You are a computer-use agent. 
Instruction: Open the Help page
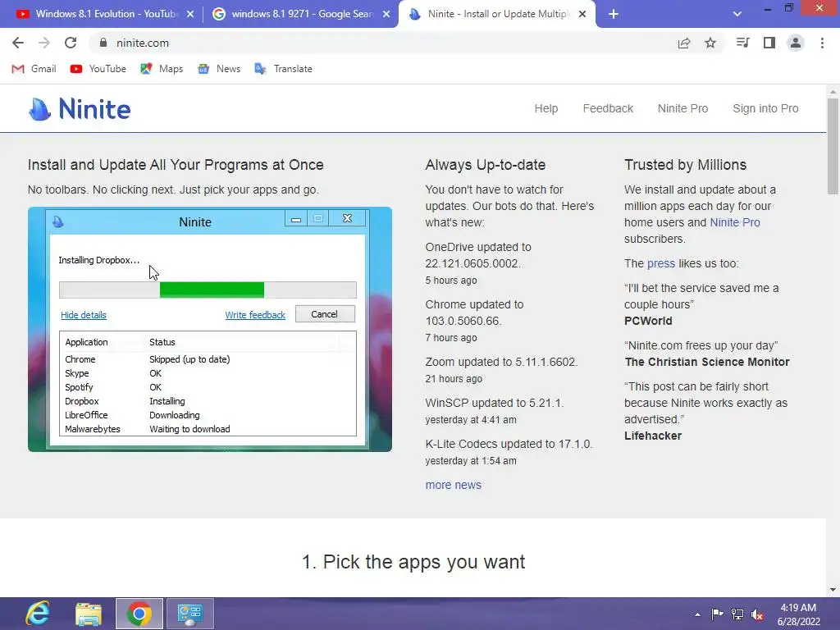pyautogui.click(x=546, y=109)
